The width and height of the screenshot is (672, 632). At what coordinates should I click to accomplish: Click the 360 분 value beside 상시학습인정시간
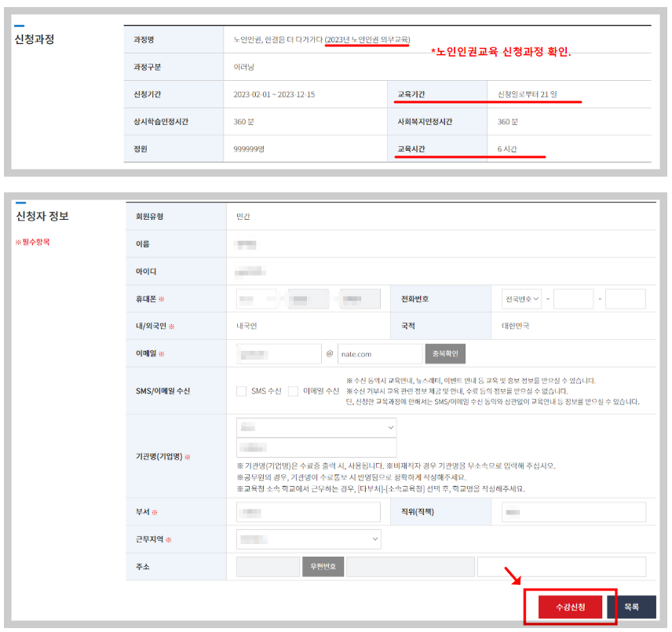click(x=243, y=122)
